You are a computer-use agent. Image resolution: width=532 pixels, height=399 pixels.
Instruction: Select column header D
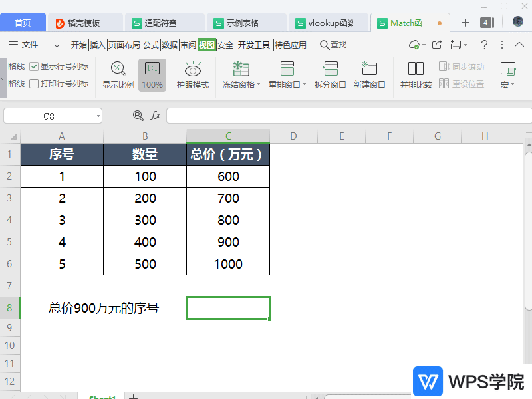[x=293, y=136]
